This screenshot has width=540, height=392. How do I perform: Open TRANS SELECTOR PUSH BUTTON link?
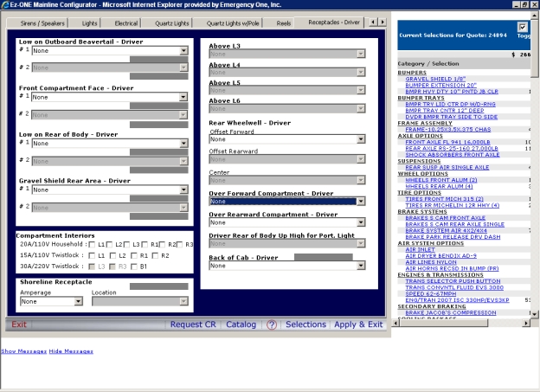click(453, 281)
